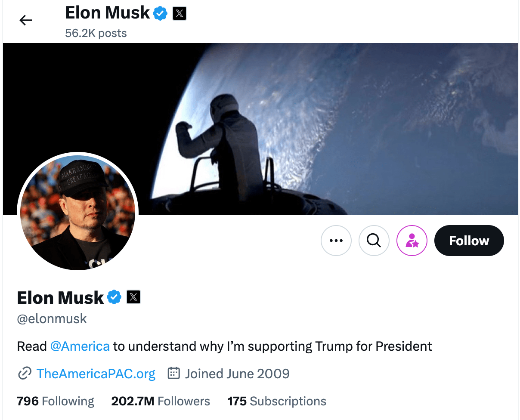Viewport: 520px width, 420px height.
Task: Follow the @elonmusk account
Action: tap(469, 241)
